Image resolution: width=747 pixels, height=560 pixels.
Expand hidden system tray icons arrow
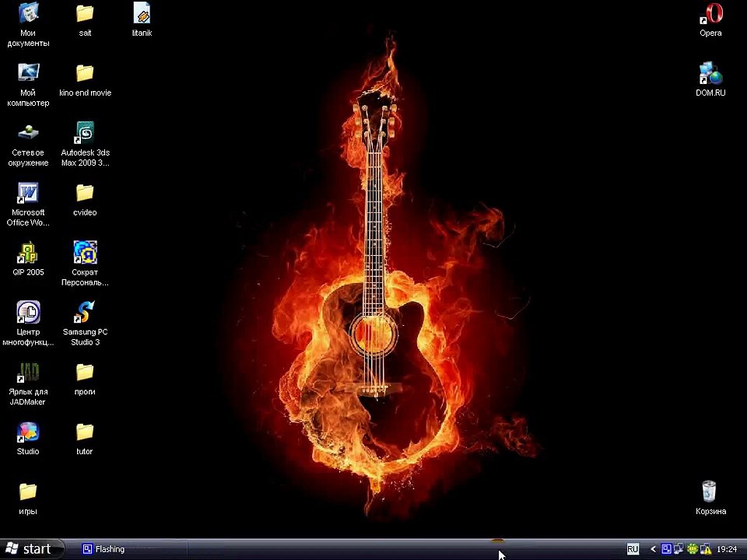pos(653,549)
